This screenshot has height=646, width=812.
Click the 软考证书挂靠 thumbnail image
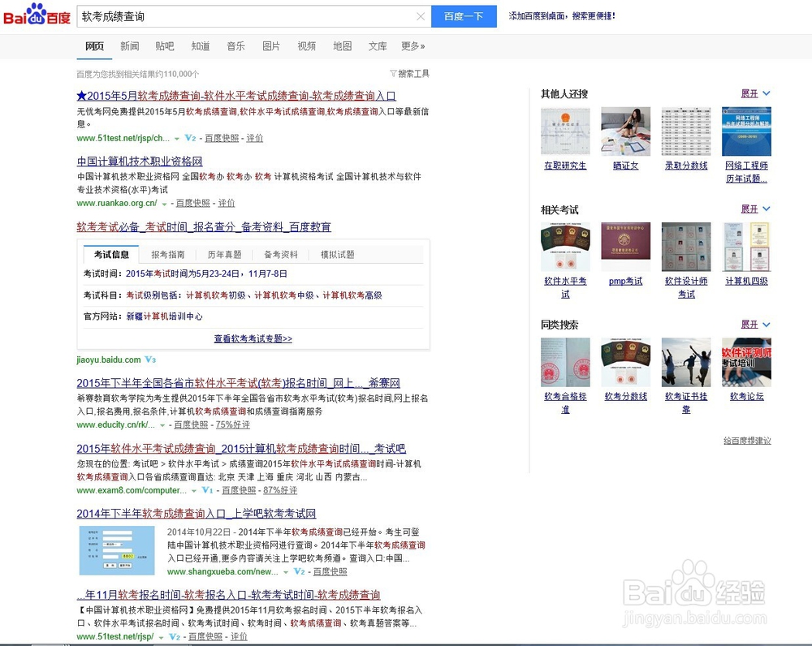686,362
